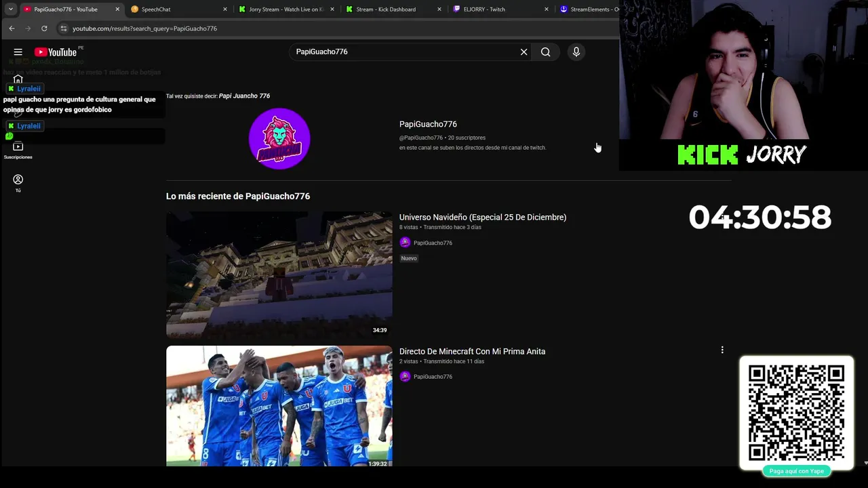Play the soccer players thumbnail video
The image size is (868, 488).
(x=279, y=406)
